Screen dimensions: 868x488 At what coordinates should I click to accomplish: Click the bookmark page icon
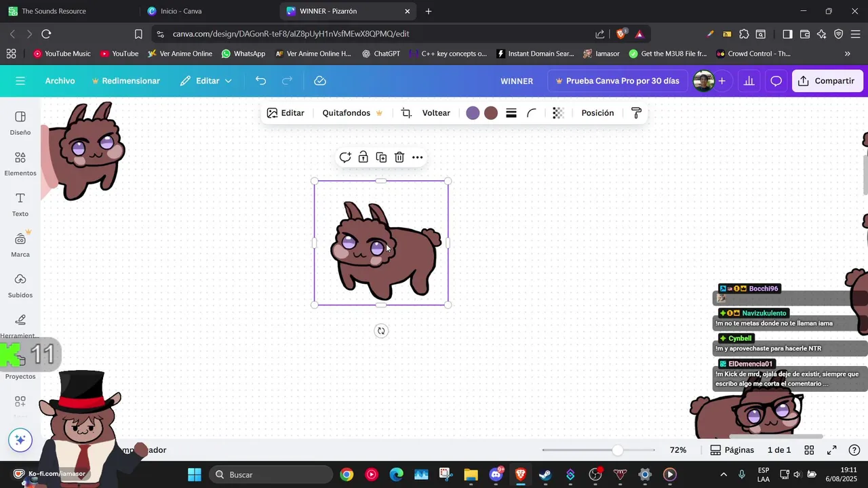(138, 34)
